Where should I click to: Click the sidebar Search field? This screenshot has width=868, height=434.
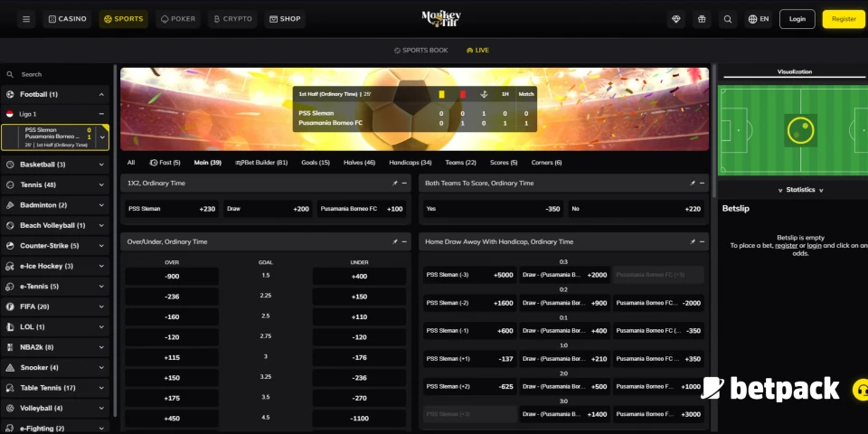click(x=59, y=74)
